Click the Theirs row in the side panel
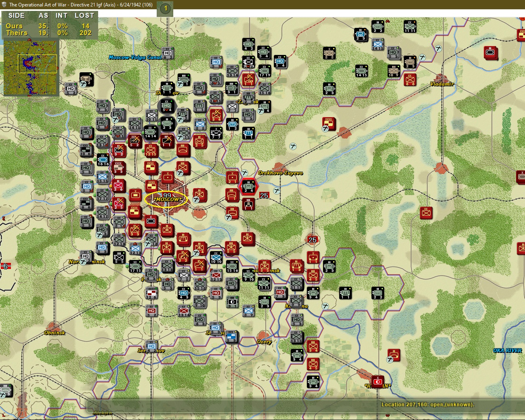 (49, 33)
